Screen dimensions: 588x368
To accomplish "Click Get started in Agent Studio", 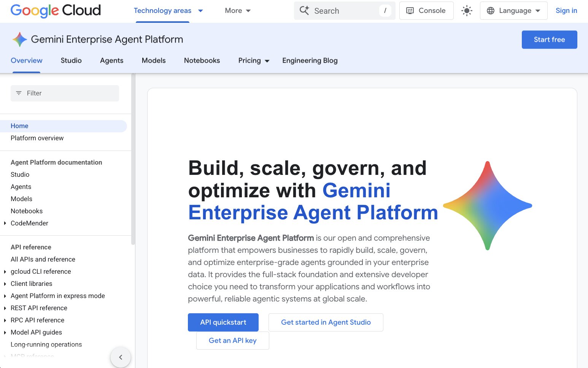I will pyautogui.click(x=326, y=322).
